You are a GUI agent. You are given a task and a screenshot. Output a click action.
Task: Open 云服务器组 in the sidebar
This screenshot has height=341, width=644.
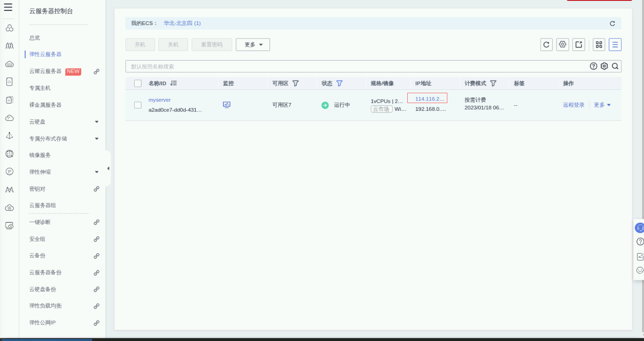[42, 205]
